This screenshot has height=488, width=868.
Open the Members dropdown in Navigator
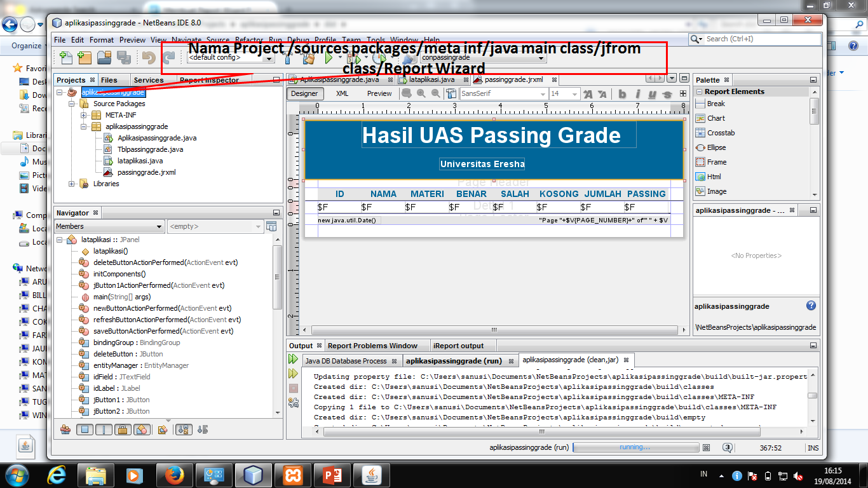pyautogui.click(x=109, y=226)
